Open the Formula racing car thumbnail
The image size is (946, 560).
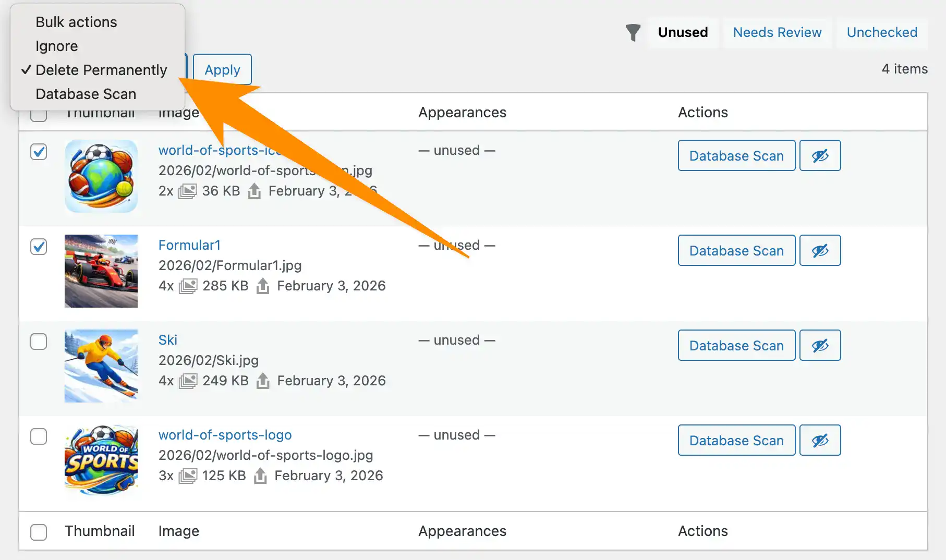coord(101,271)
